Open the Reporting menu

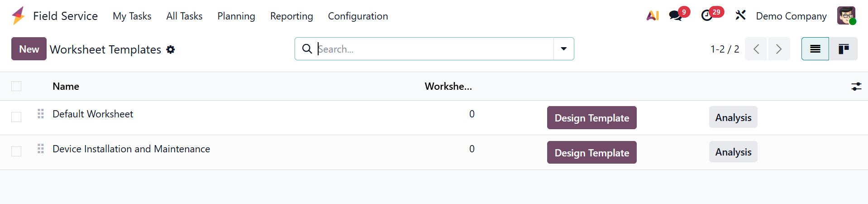(291, 16)
